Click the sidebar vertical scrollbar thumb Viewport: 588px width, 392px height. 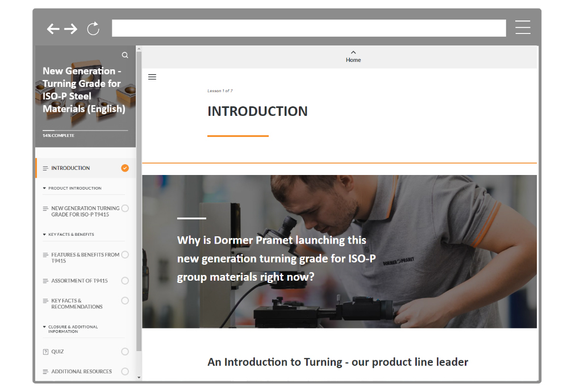(139, 202)
